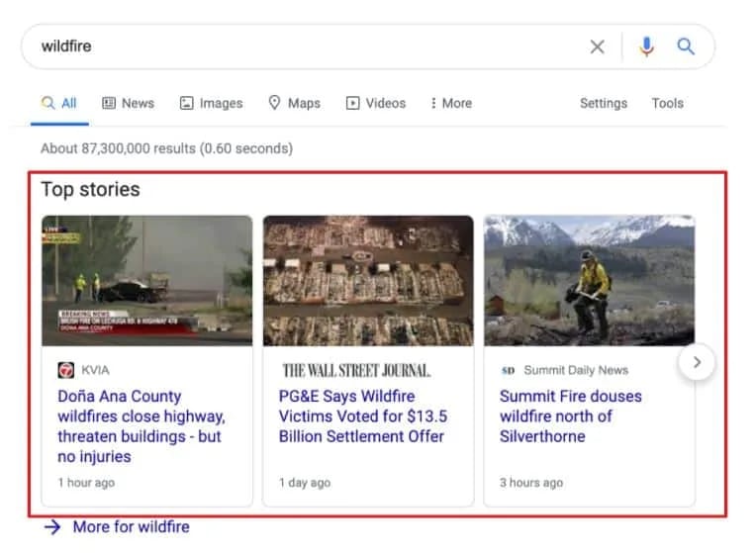Image resolution: width=756 pixels, height=553 pixels.
Task: Click the firefighter in mountains thumbnail
Action: pyautogui.click(x=589, y=281)
